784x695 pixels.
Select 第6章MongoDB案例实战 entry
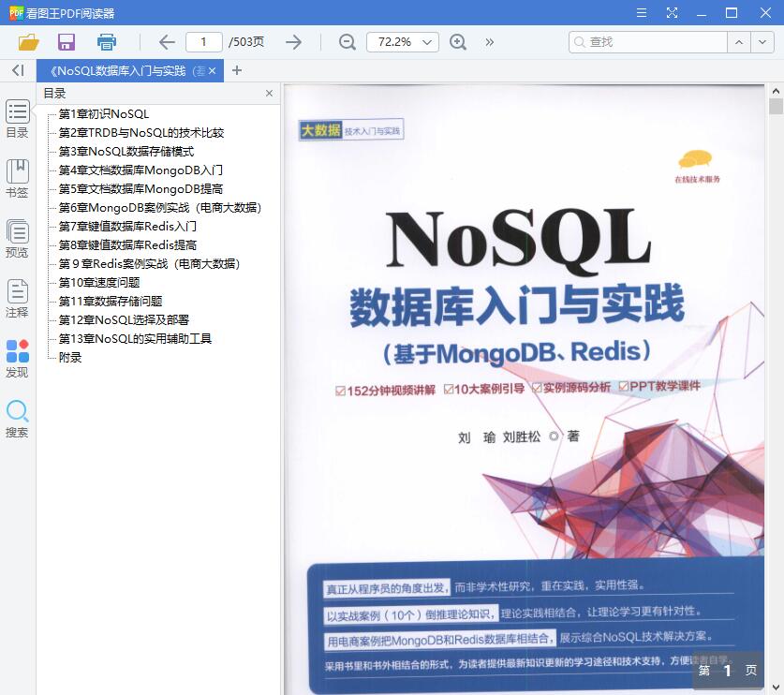click(160, 208)
